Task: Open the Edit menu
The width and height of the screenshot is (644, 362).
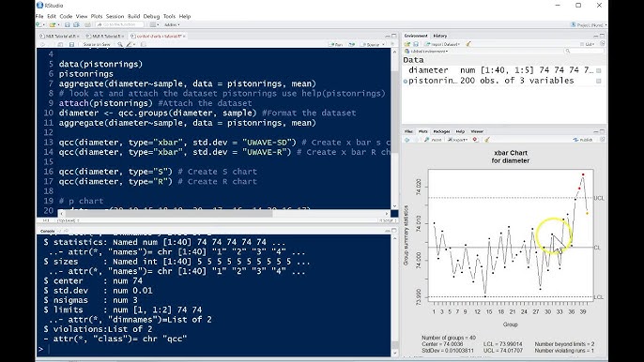Action: [x=52, y=17]
